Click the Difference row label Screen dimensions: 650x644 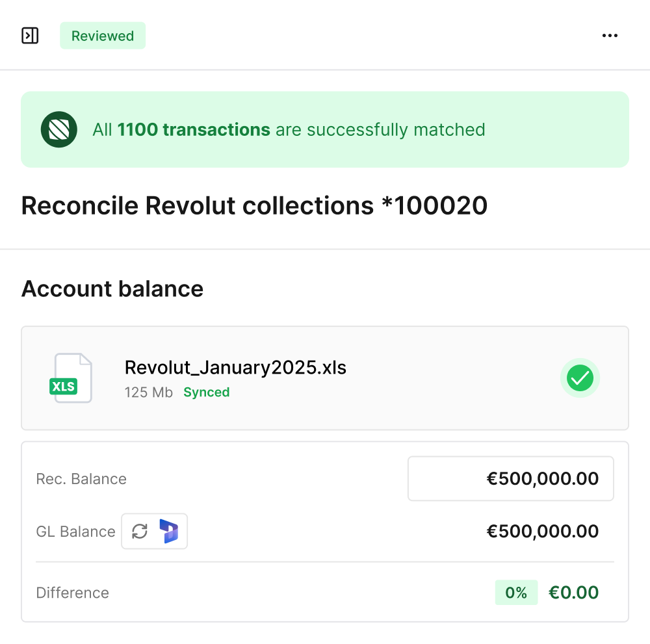coord(73,593)
